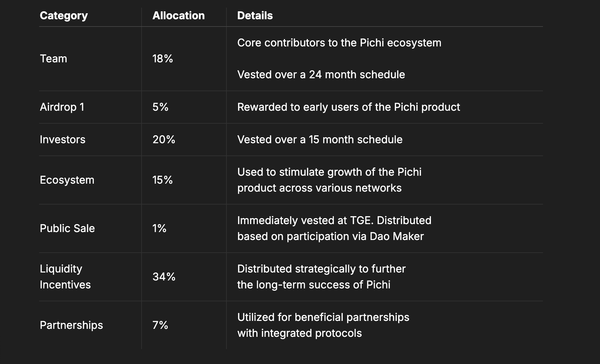Image resolution: width=600 pixels, height=364 pixels.
Task: Click "Core contributors to the Pichi ecosystem" text
Action: 339,43
